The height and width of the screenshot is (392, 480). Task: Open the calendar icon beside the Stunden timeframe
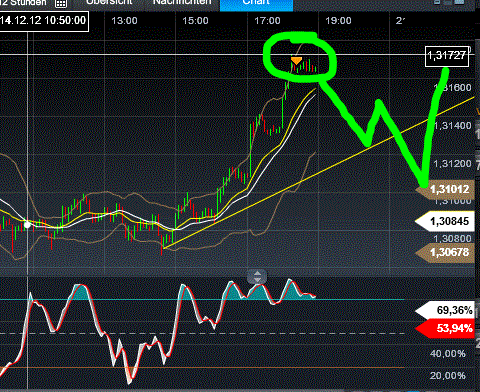pyautogui.click(x=61, y=3)
